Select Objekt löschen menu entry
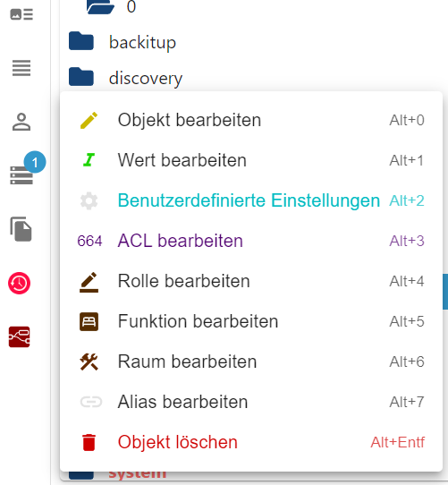The image size is (448, 485). pyautogui.click(x=251, y=442)
